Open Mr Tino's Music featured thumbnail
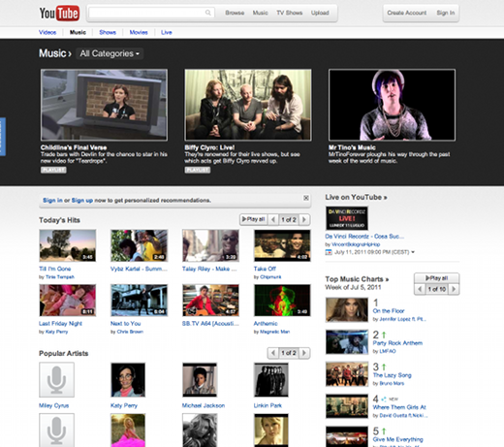The width and height of the screenshot is (504, 447). 392,105
